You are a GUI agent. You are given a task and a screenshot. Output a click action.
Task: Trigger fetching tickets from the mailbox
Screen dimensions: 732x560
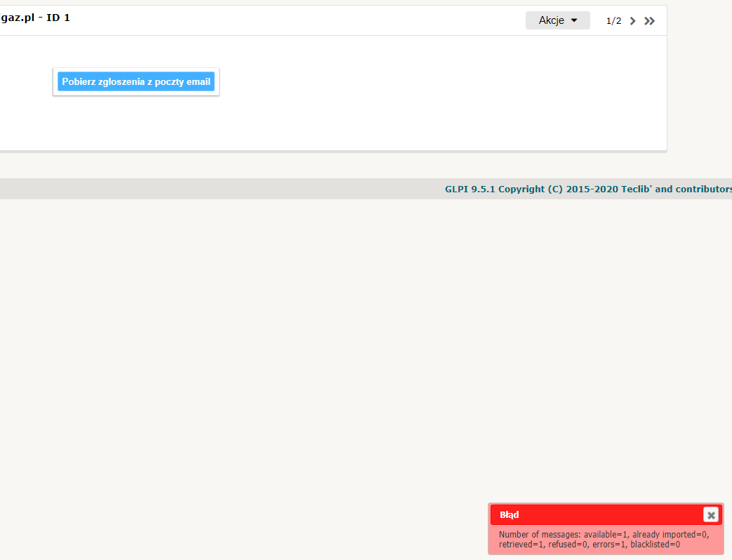[135, 81]
